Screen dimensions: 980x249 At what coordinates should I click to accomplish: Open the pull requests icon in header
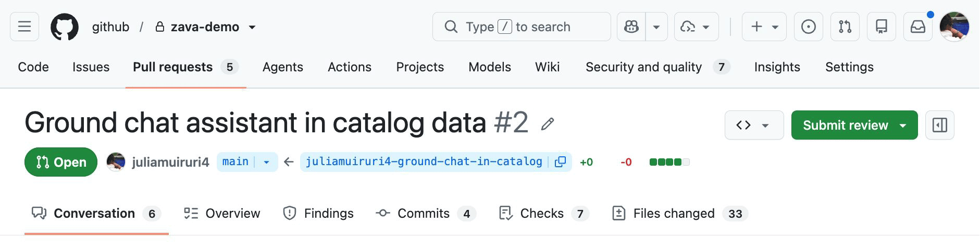845,27
